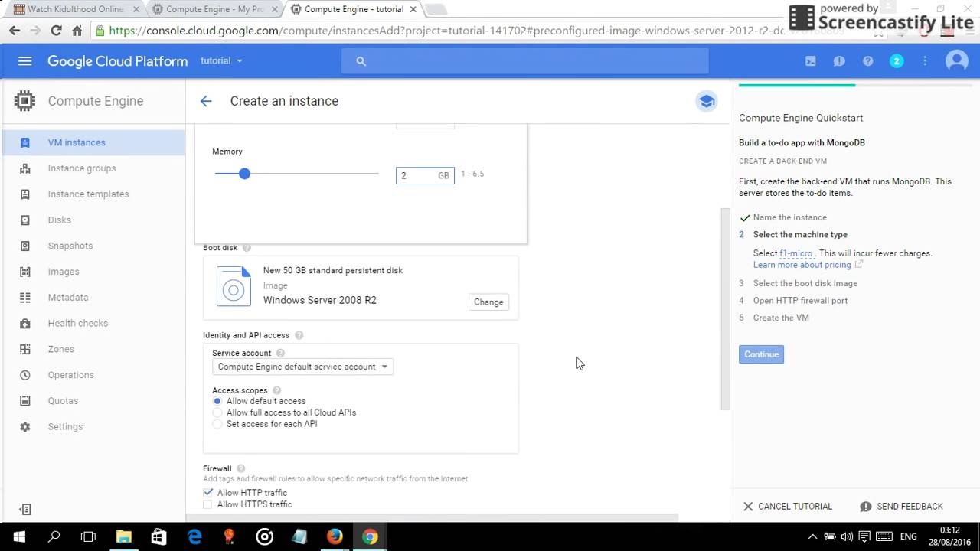Screen dimensions: 980x551
Task: Click the Access scopes help icon
Action: (276, 391)
